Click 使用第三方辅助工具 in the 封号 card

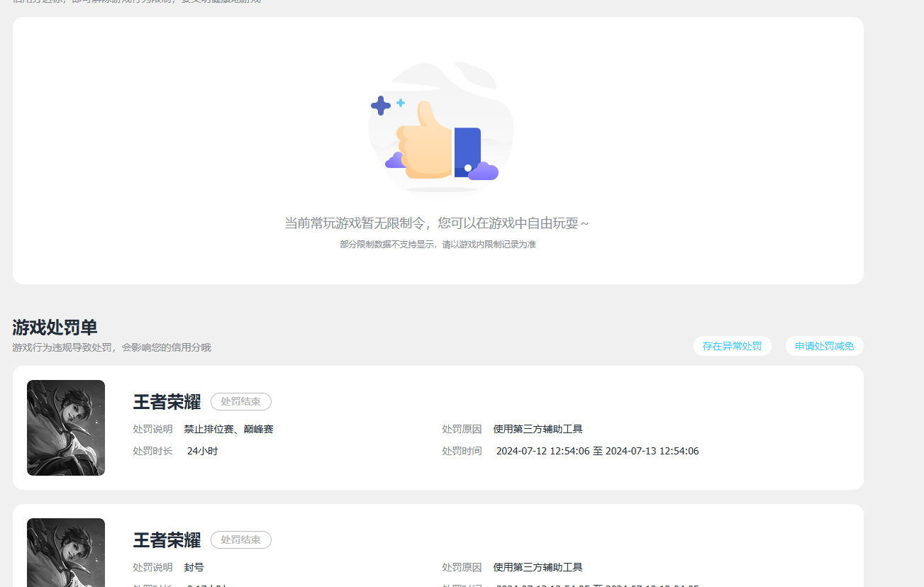(538, 567)
